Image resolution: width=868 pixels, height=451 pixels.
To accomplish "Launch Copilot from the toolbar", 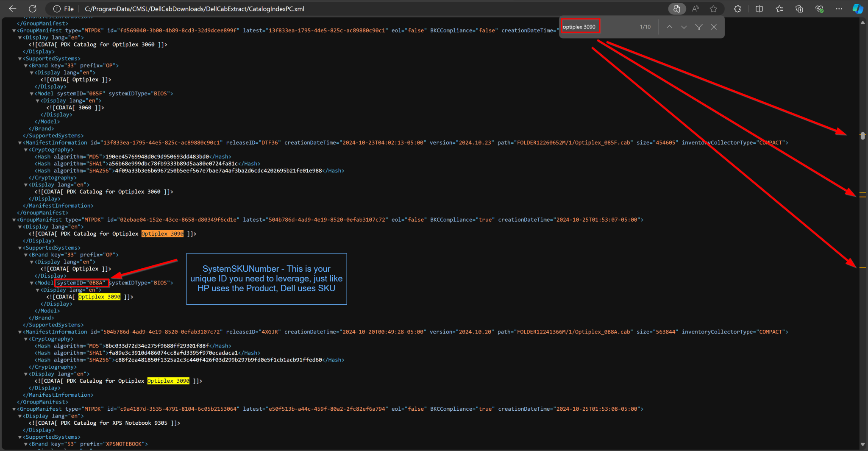I will tap(857, 8).
